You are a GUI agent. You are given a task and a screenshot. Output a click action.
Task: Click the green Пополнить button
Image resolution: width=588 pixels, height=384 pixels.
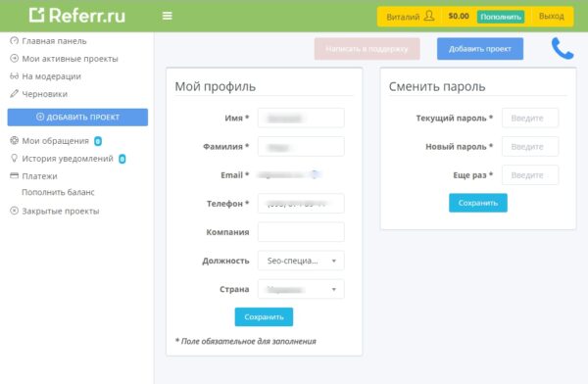(x=501, y=17)
